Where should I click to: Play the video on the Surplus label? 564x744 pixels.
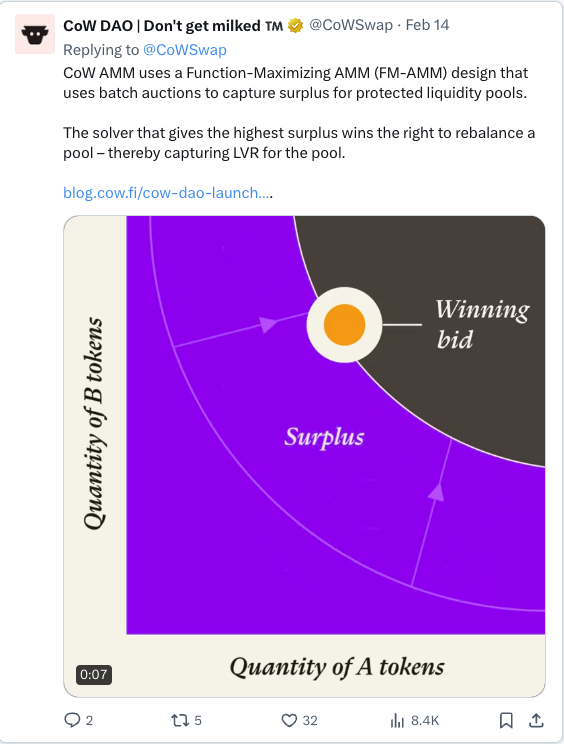click(324, 437)
